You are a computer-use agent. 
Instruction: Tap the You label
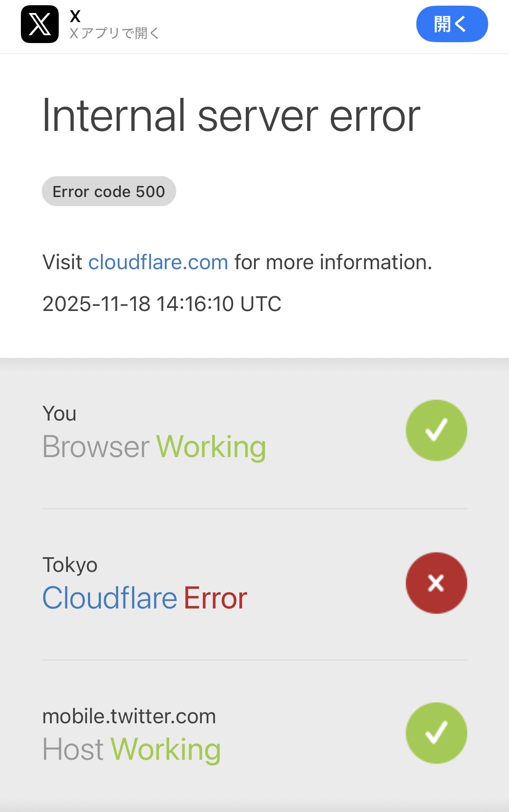point(59,414)
